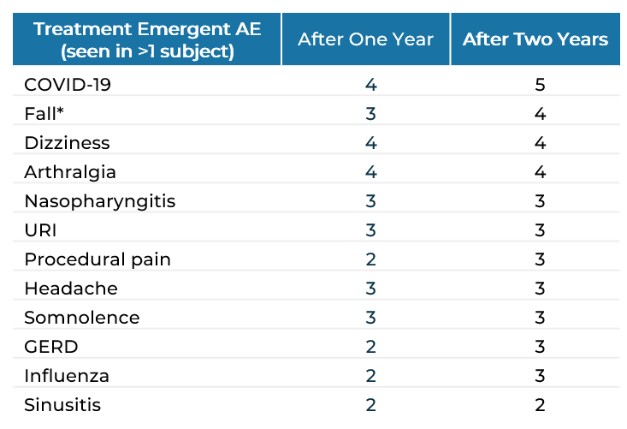Click the Influenza row label
This screenshot has width=627, height=429.
click(67, 376)
